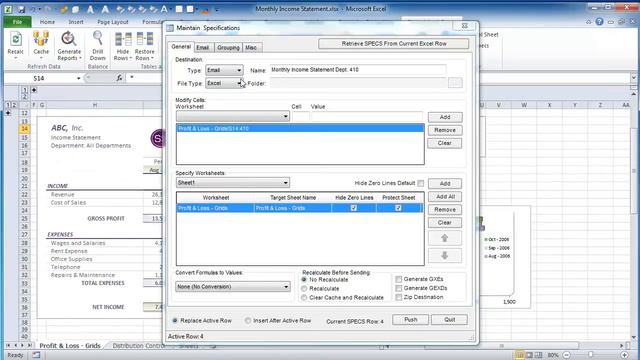Click the Drill Down magnifier icon
The width and height of the screenshot is (640, 360).
pyautogui.click(x=98, y=39)
